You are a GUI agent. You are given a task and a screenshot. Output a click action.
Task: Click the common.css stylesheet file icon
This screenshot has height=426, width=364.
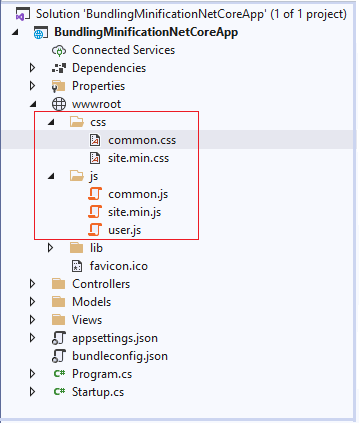click(95, 140)
